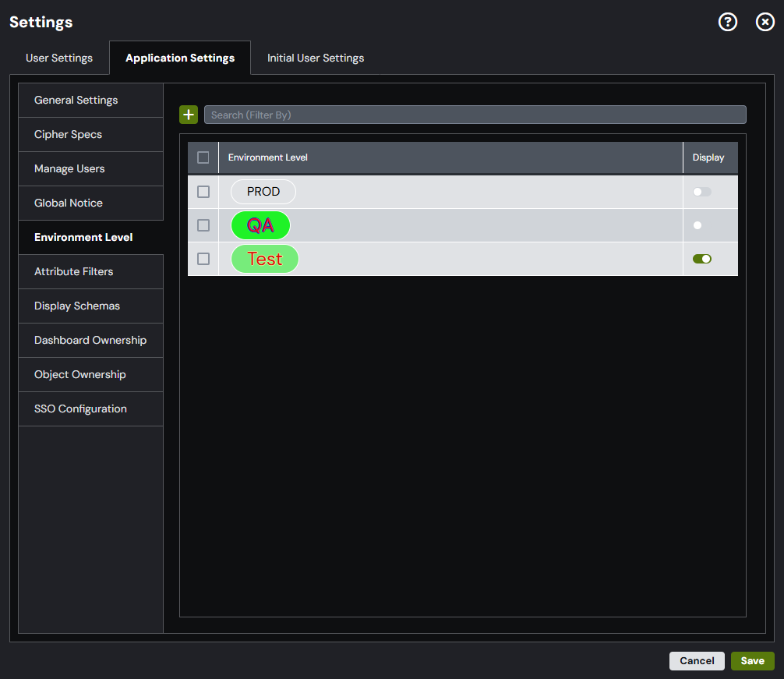Click the Save button
Screen dimensions: 784x679
pos(753,660)
